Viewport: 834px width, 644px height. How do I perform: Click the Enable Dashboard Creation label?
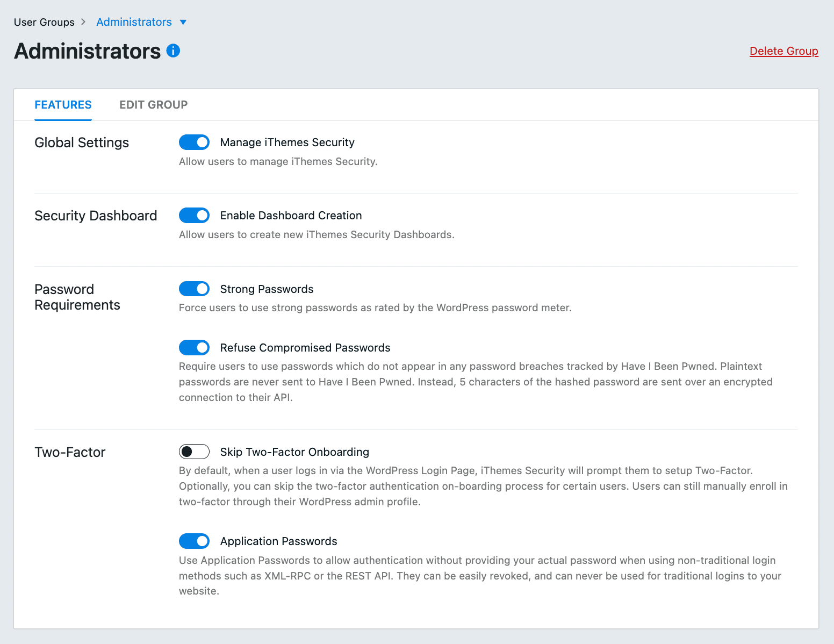[x=291, y=216]
